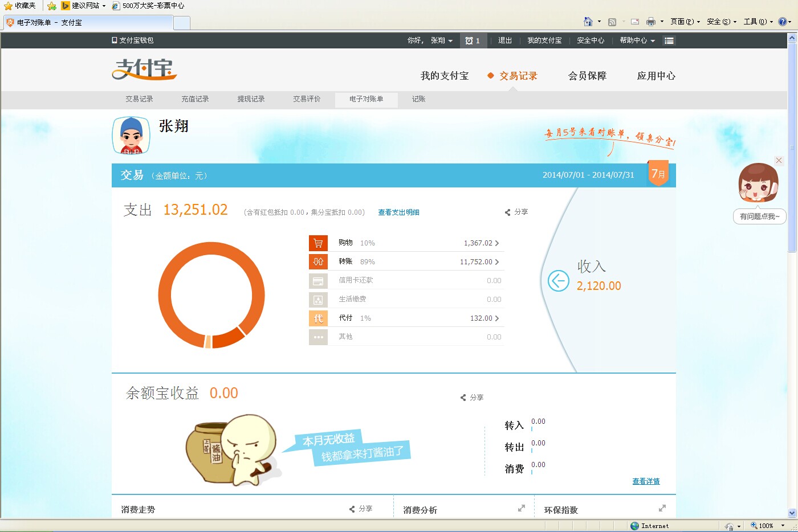
Task: Open 支付宝钱包 in the dark top bar
Action: (x=132, y=40)
